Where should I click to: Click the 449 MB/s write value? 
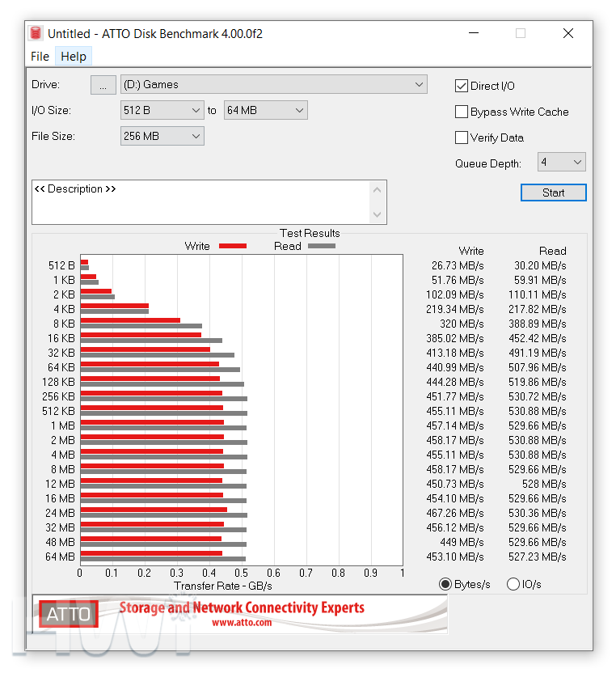[x=462, y=543]
